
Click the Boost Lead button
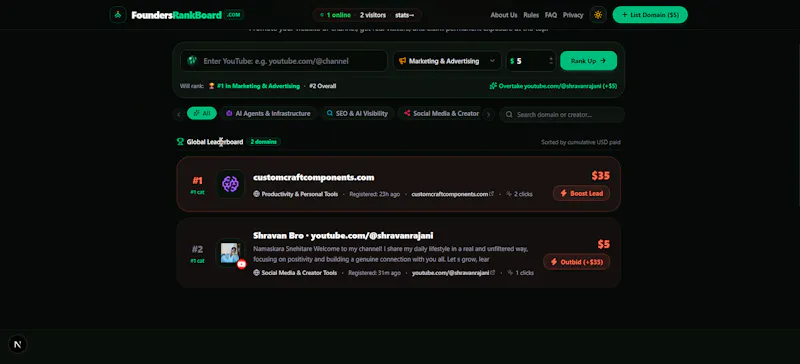[x=581, y=193]
